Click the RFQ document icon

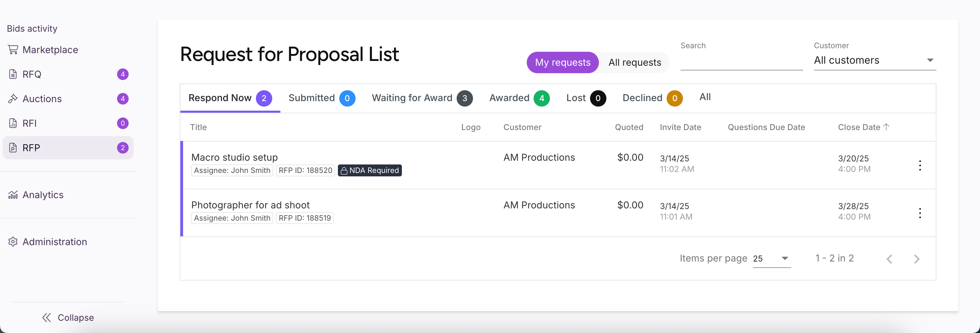pos(13,74)
